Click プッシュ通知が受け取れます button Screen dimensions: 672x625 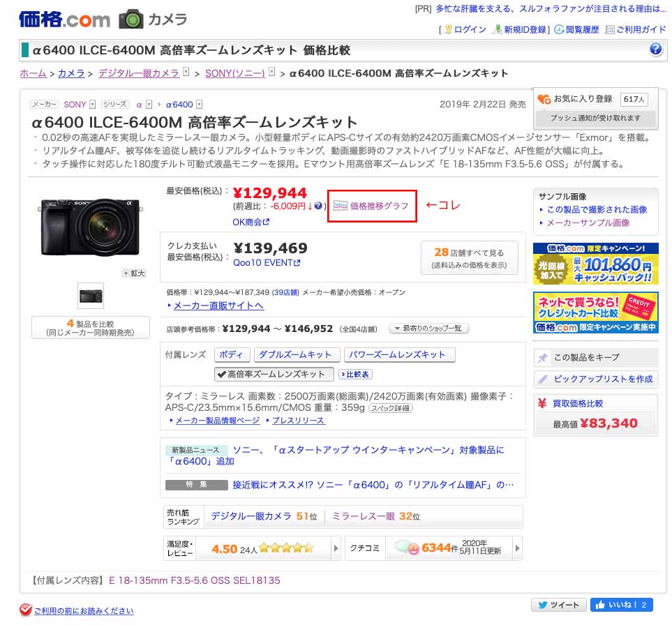tap(595, 118)
